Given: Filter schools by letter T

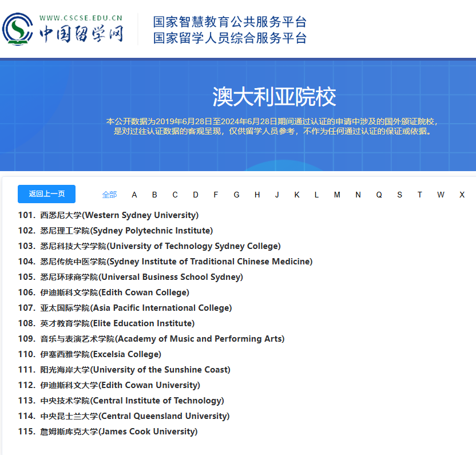Looking at the screenshot, I should click(x=419, y=195).
